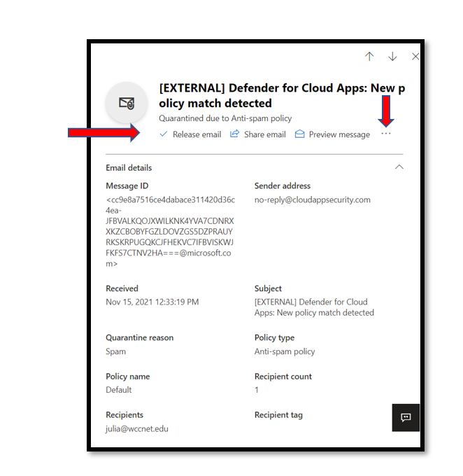The width and height of the screenshot is (463, 476).
Task: Select the sender address no-reply@cloudappsecurity.com
Action: click(x=313, y=199)
